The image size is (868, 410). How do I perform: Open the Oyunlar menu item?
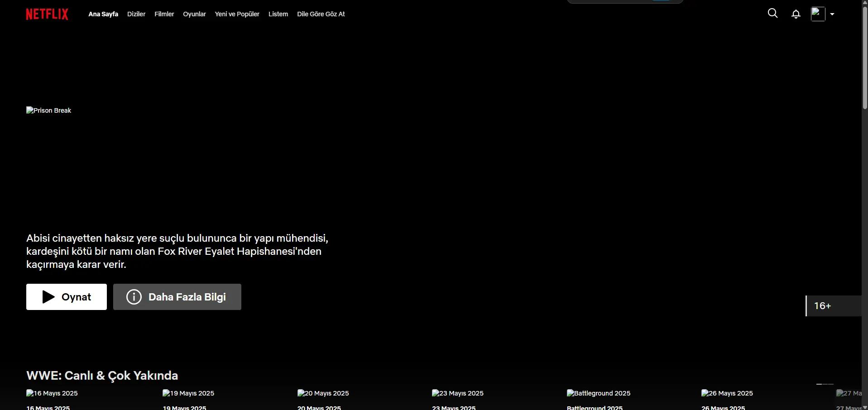click(x=194, y=14)
